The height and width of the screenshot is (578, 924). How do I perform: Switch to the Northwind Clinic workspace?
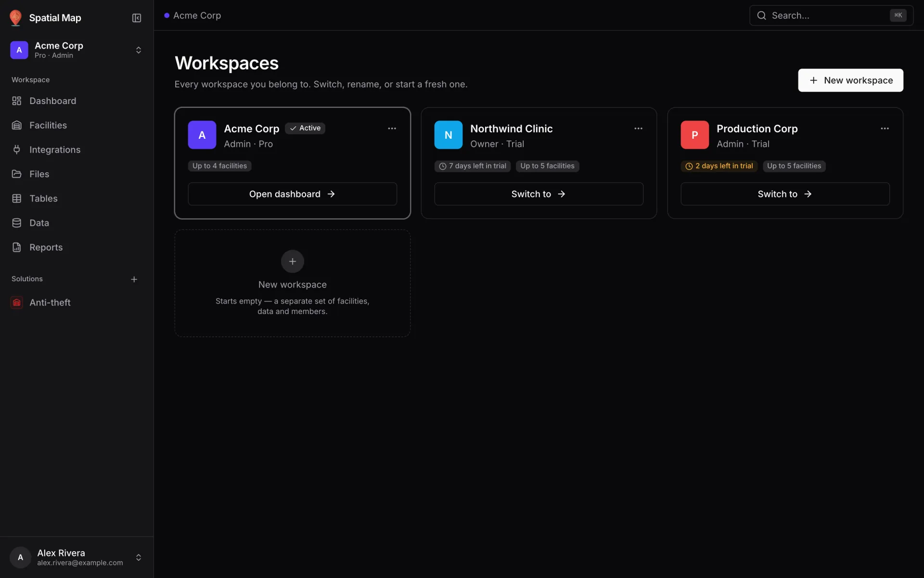539,194
